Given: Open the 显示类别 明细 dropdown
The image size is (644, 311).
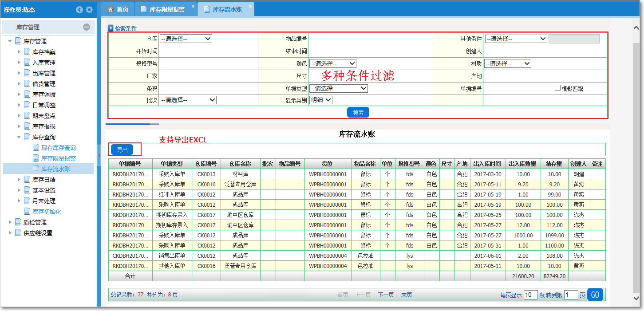Looking at the screenshot, I should (321, 100).
